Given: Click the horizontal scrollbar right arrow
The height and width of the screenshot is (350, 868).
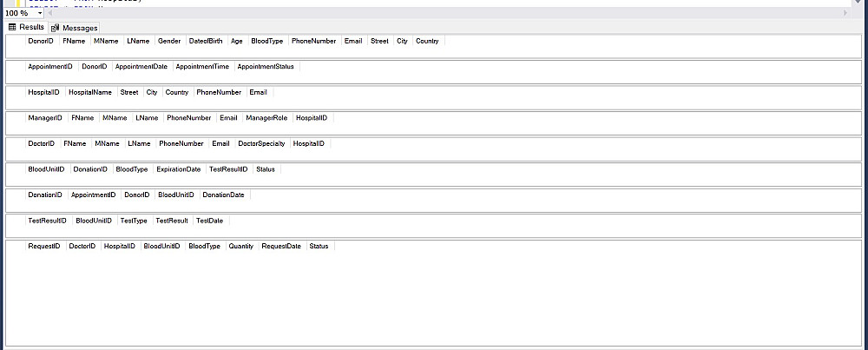Looking at the screenshot, I should (x=845, y=13).
